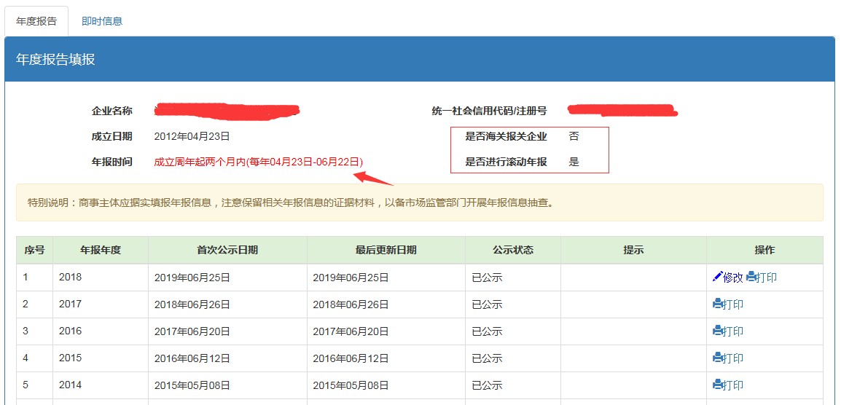This screenshot has width=868, height=405.
Task: Select the 最后更新日期 column header
Action: coord(386,250)
